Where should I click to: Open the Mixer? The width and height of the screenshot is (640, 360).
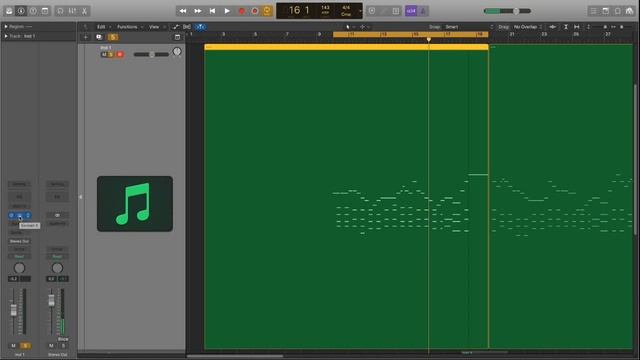coord(72,11)
